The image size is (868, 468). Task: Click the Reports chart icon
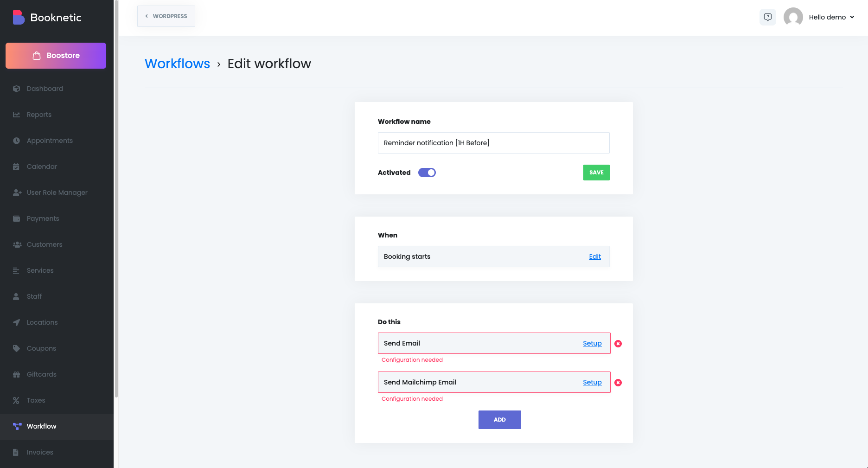pos(17,115)
